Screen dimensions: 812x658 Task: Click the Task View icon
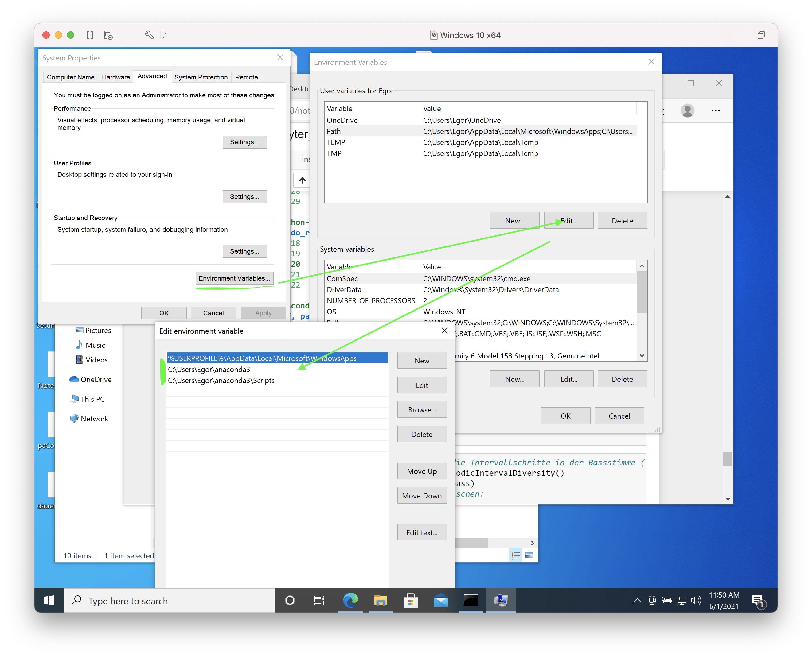(x=319, y=600)
